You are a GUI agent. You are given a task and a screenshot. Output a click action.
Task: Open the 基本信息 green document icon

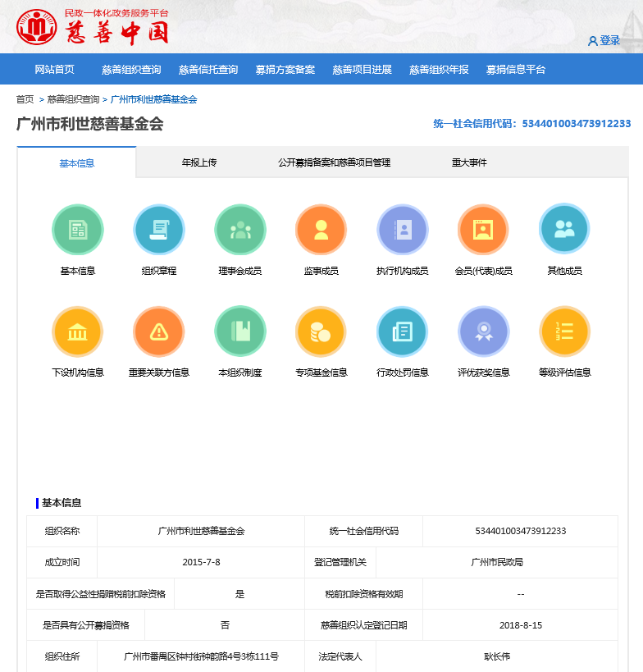tap(78, 230)
